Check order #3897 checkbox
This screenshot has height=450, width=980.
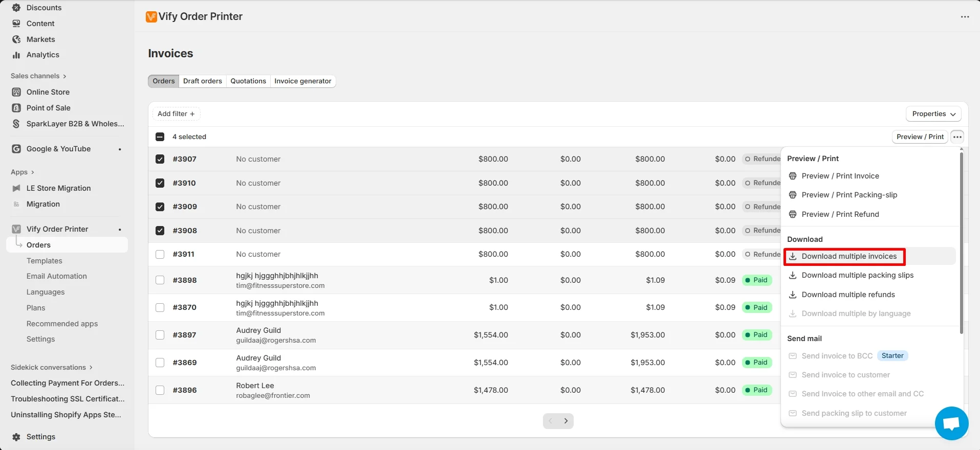coord(160,335)
